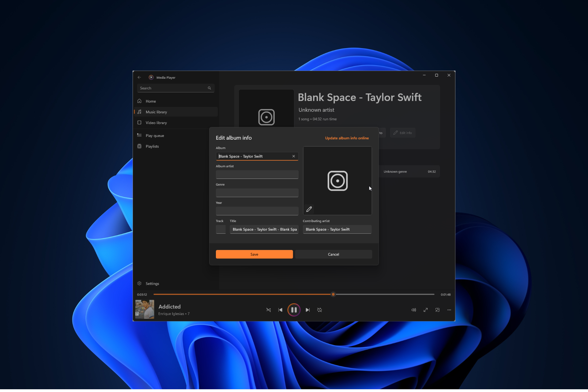Click the volume icon to mute
The height and width of the screenshot is (392, 588).
click(413, 310)
